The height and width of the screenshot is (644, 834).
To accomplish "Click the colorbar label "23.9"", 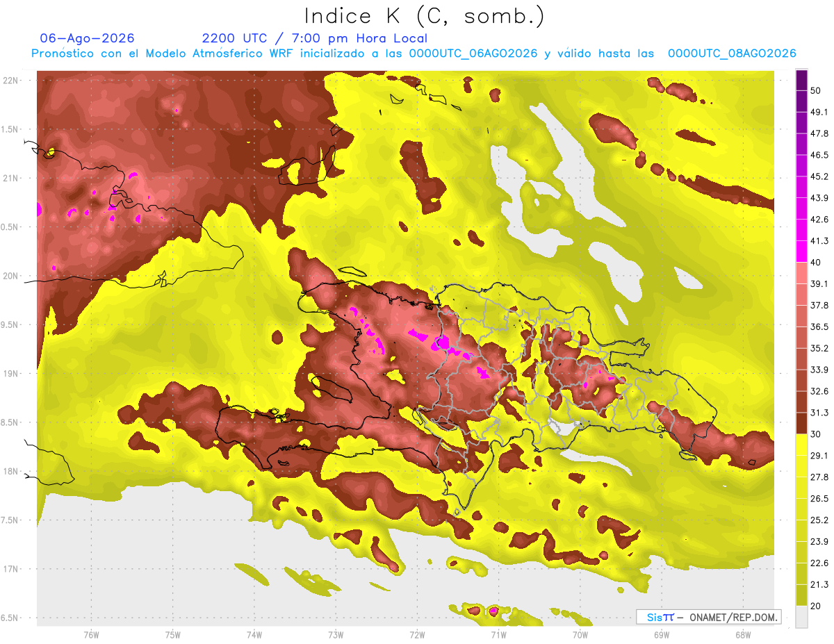I will point(819,542).
